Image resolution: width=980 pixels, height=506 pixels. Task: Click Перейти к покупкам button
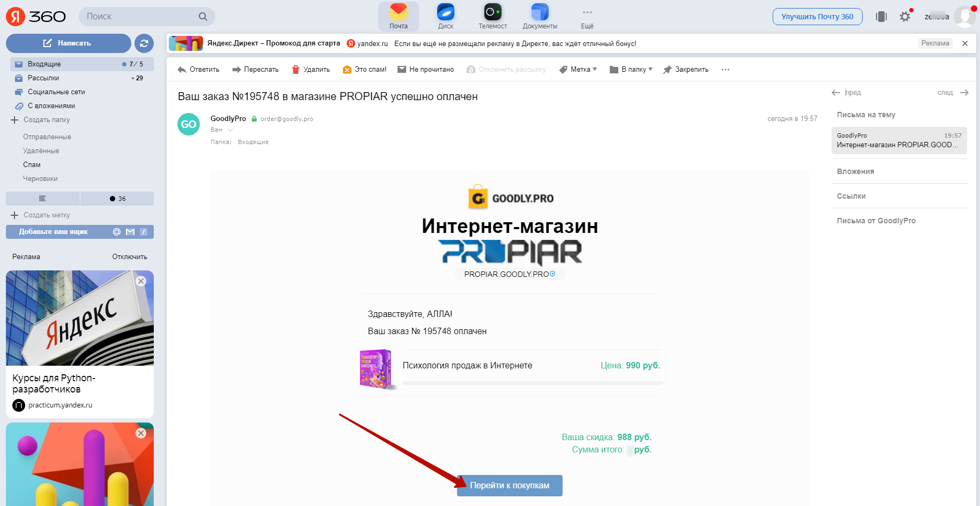tap(510, 486)
